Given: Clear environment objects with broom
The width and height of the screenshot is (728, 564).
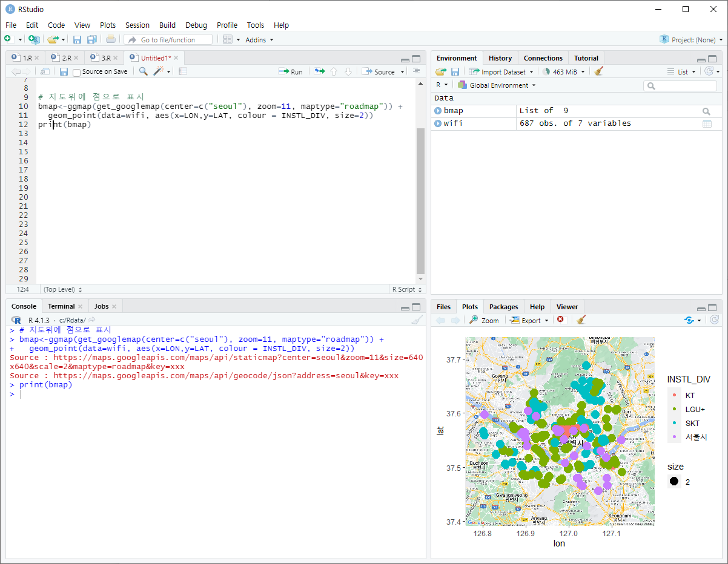Looking at the screenshot, I should point(598,71).
